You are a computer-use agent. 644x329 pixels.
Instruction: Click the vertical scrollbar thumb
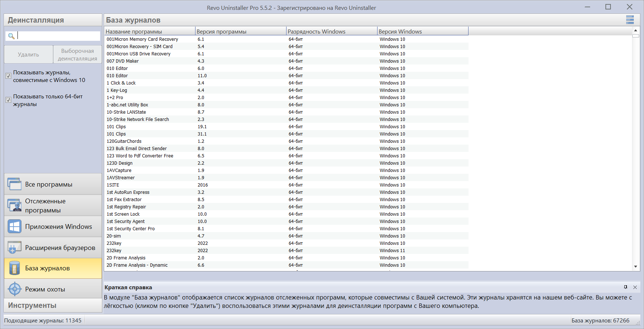636,36
